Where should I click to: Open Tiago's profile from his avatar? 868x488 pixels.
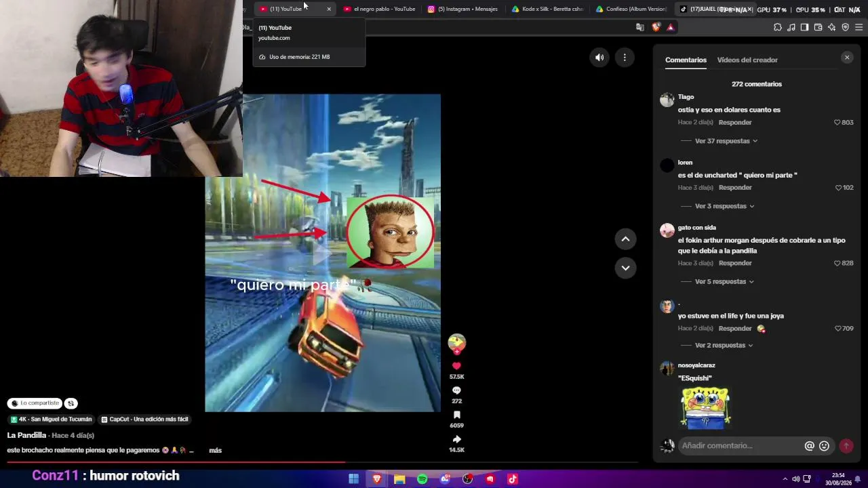click(667, 100)
